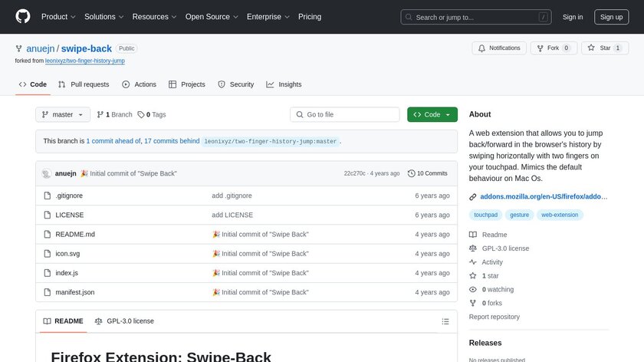Screen dimensions: 644x362
Task: Open the Activity pulse link
Action: point(492,262)
